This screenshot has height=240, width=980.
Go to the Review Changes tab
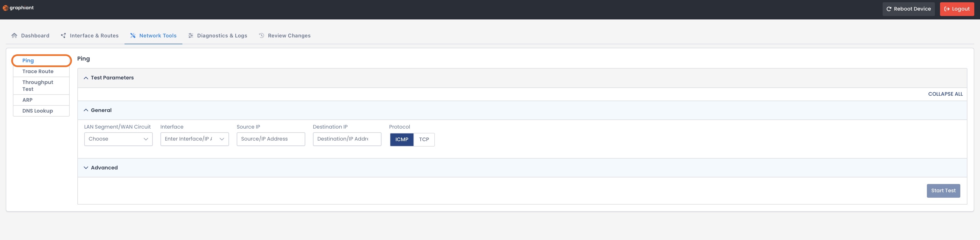(x=285, y=35)
